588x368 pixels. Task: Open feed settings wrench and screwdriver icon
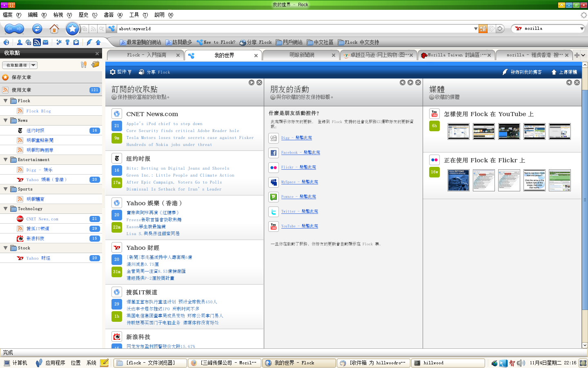[84, 65]
